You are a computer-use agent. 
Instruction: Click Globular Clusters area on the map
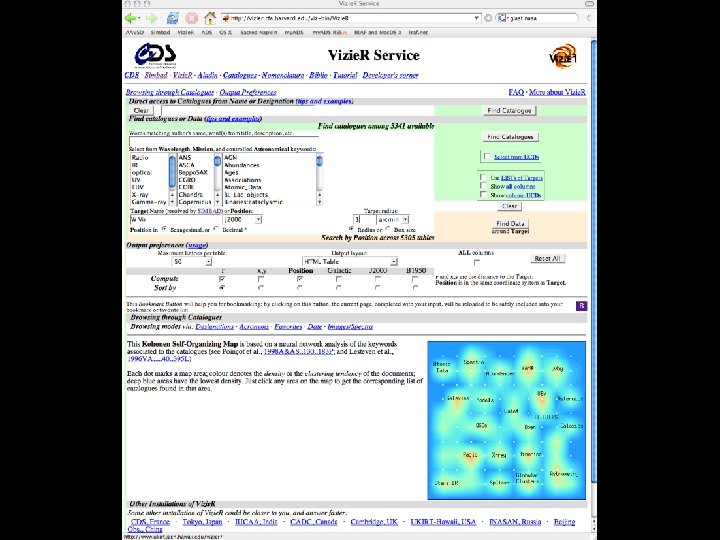point(527,478)
